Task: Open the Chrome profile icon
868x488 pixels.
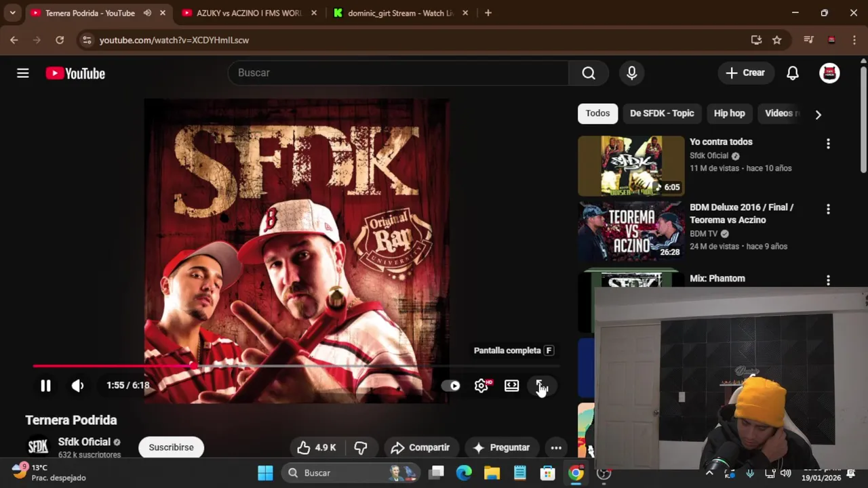Action: coord(831,40)
